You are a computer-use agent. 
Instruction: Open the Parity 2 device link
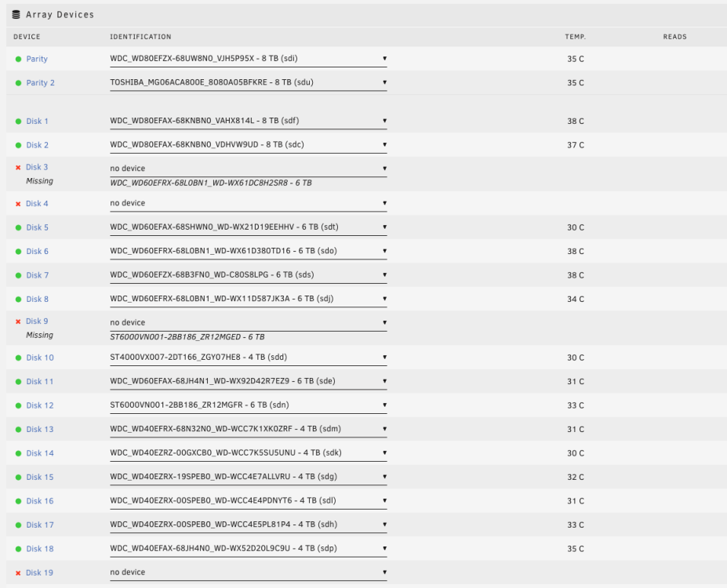40,83
